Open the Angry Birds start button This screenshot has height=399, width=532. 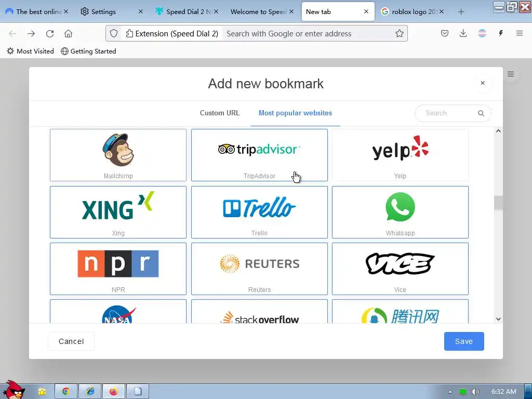click(14, 390)
